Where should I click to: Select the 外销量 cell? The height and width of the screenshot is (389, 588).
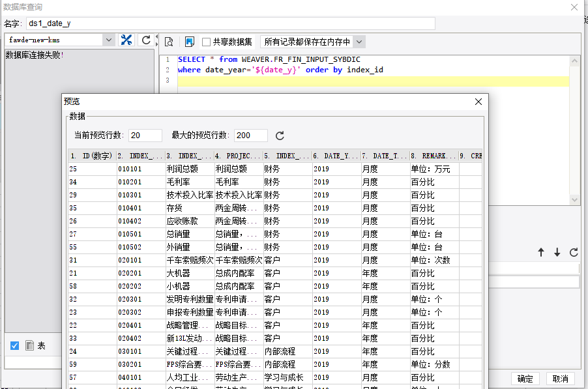[190, 247]
